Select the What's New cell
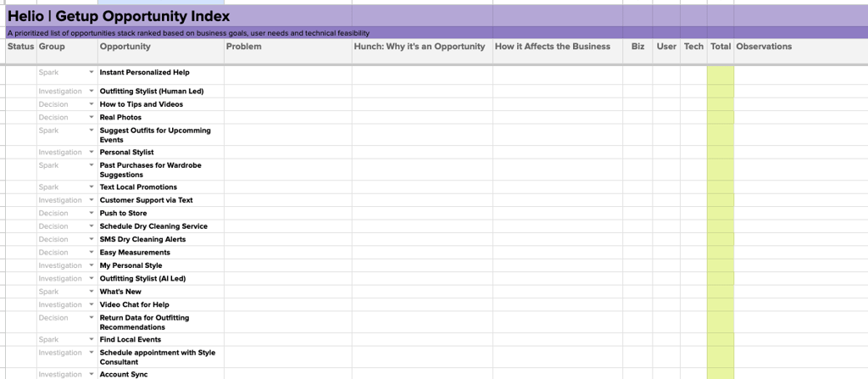 tap(161, 292)
